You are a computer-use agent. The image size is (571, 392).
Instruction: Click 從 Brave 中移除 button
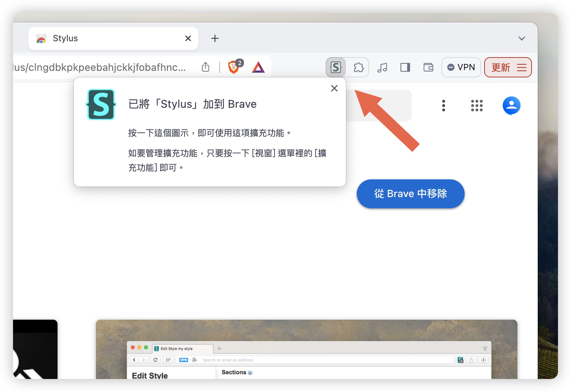[411, 194]
